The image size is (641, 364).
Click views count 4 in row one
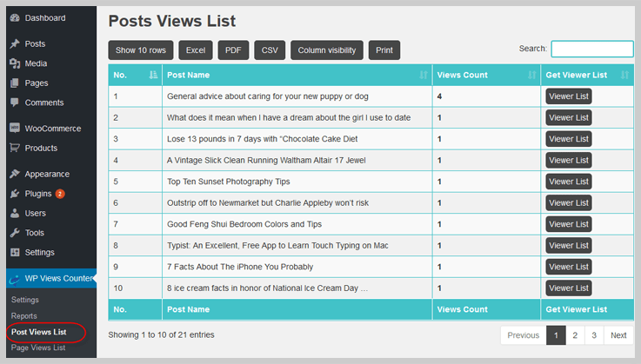point(439,96)
